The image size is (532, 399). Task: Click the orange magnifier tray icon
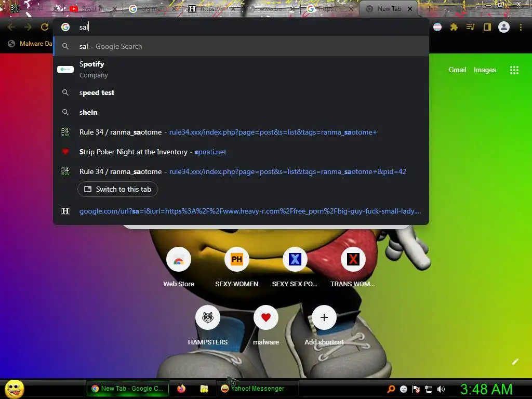(x=391, y=389)
